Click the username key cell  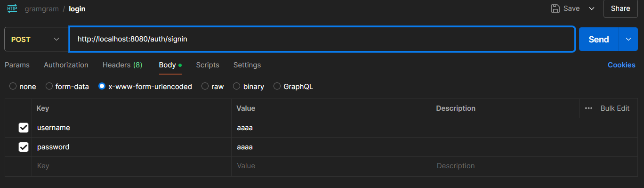tap(131, 128)
